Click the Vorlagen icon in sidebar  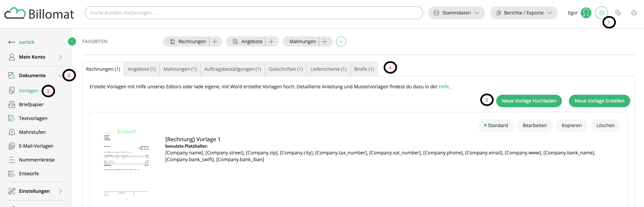click(x=12, y=91)
